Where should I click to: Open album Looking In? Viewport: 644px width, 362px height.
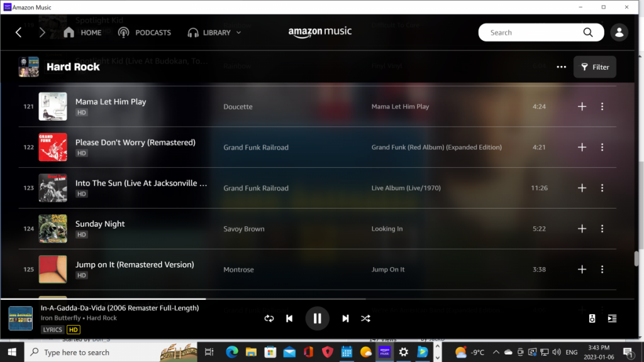(x=387, y=229)
